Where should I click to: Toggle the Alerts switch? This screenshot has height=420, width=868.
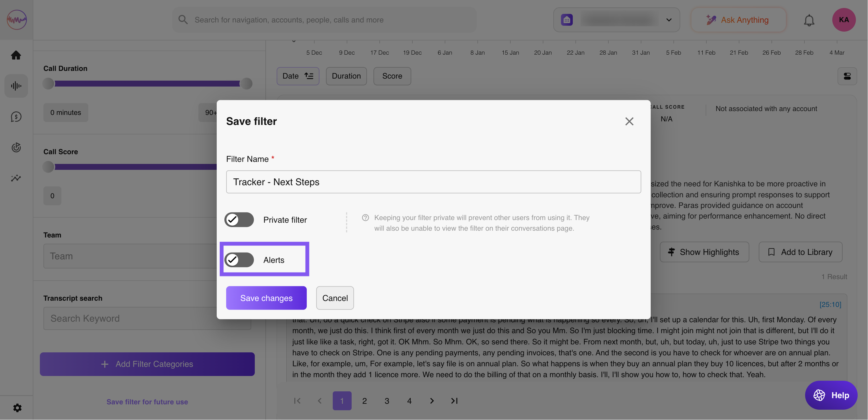239,260
